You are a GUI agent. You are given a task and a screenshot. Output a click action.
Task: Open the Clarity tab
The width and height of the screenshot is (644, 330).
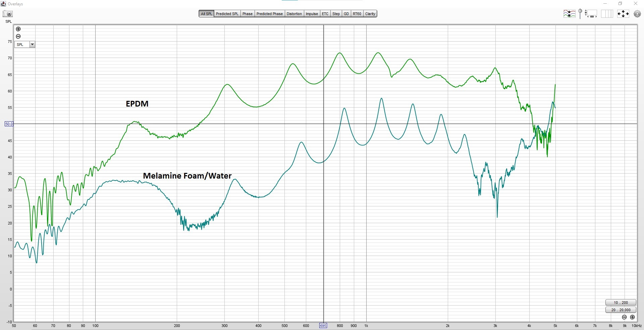(x=370, y=14)
